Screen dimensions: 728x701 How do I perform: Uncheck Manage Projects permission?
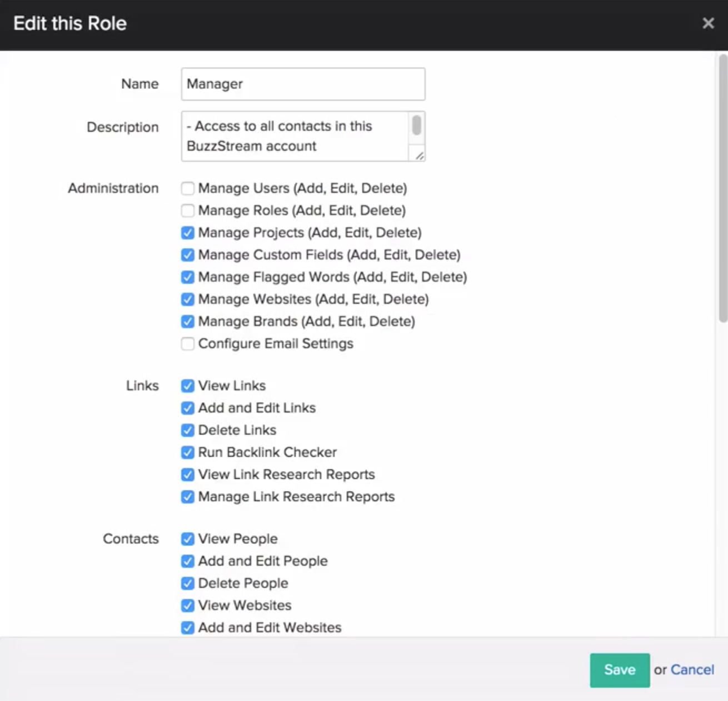188,233
